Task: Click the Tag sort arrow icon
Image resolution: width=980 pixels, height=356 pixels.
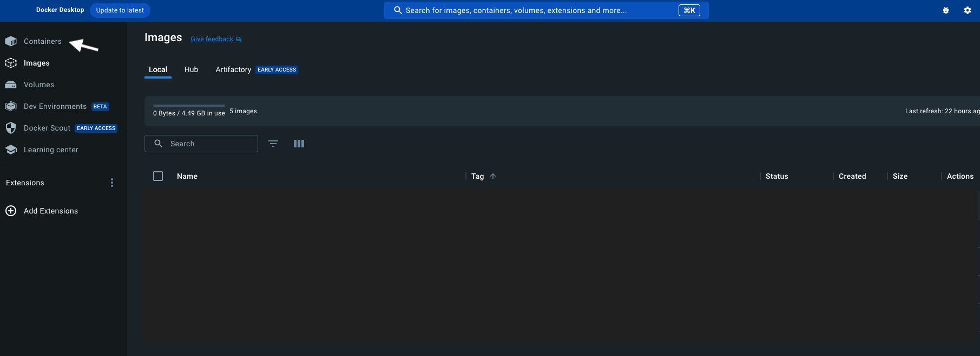Action: tap(493, 177)
